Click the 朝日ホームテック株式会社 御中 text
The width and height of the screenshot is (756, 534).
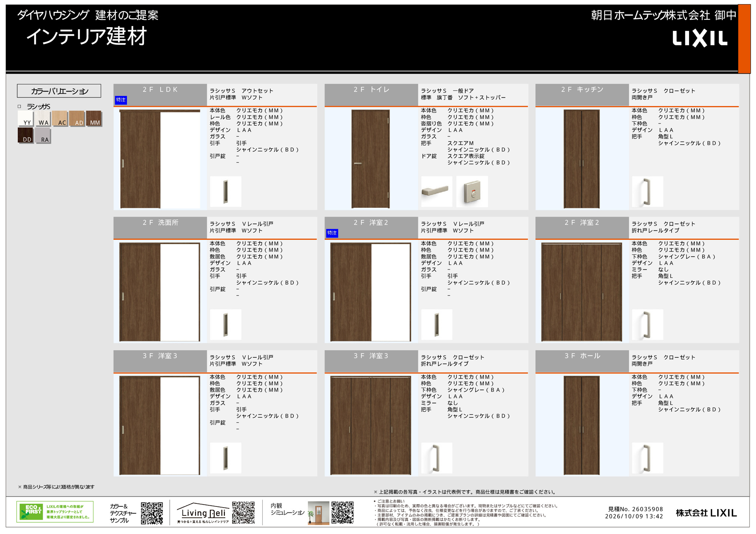tap(664, 15)
